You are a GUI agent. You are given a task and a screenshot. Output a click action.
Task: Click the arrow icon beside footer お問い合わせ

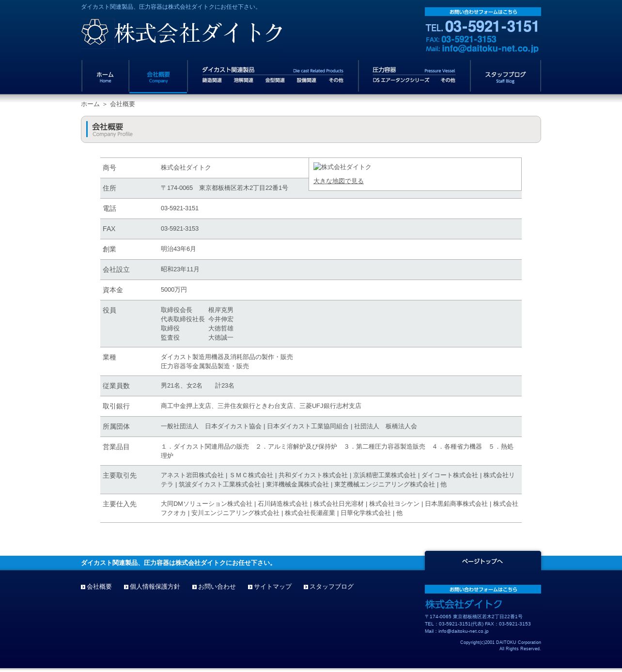tap(195, 587)
